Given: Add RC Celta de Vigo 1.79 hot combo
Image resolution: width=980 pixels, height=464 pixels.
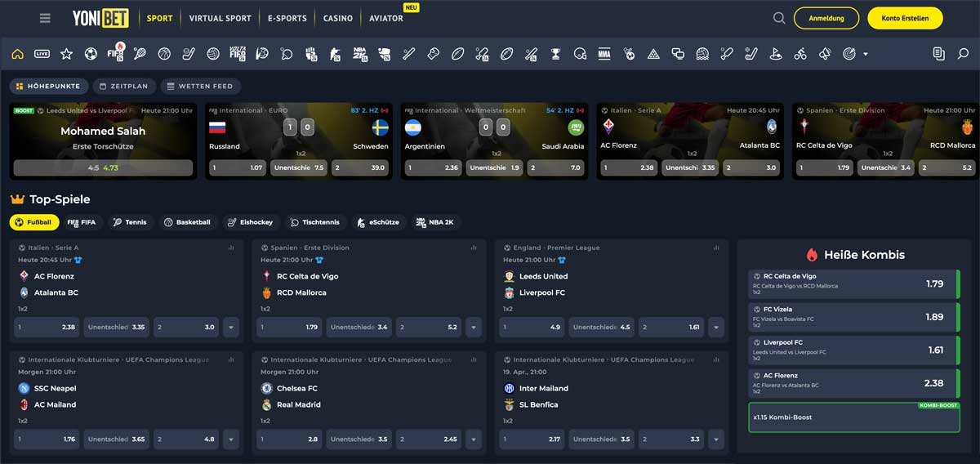Looking at the screenshot, I should click(x=853, y=284).
